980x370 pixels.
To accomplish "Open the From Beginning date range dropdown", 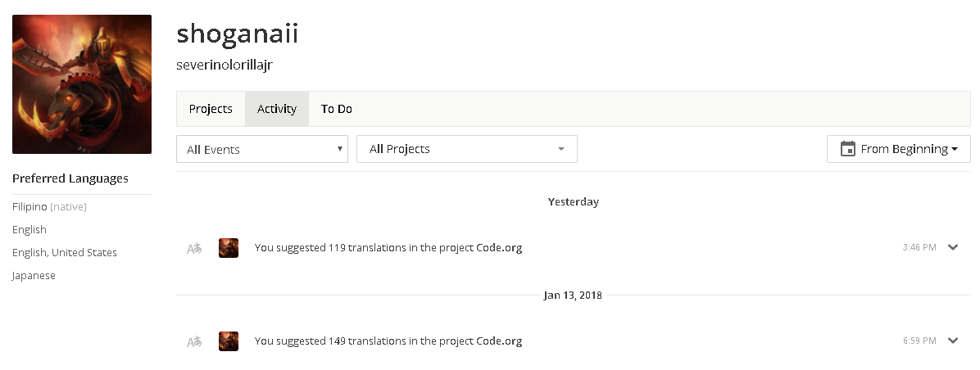I will [x=898, y=149].
